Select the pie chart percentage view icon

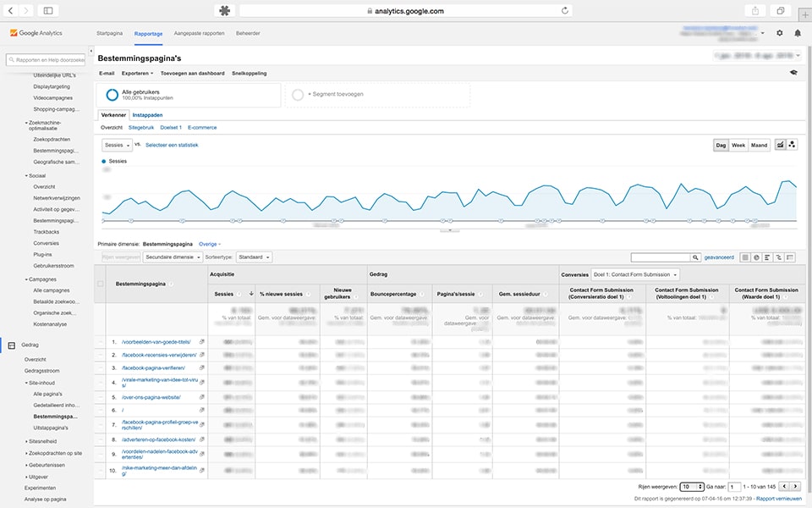756,257
